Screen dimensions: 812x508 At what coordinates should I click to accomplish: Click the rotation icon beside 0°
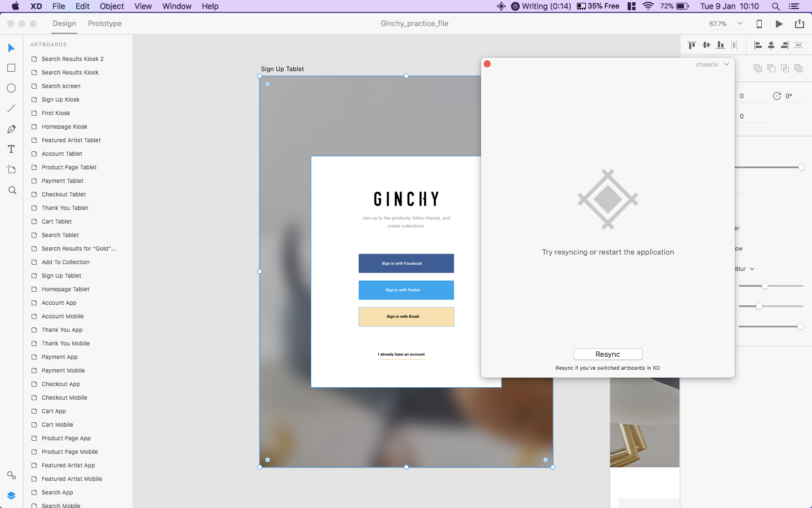(x=777, y=96)
